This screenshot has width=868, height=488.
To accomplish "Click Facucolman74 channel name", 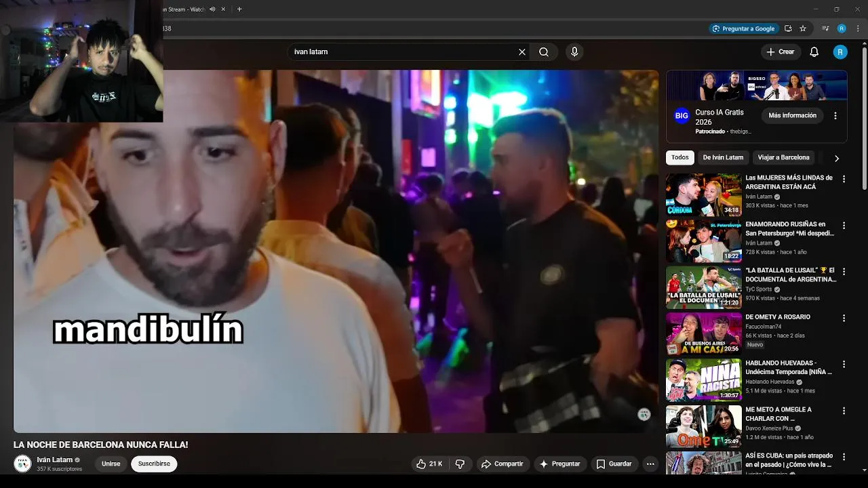I will (763, 327).
